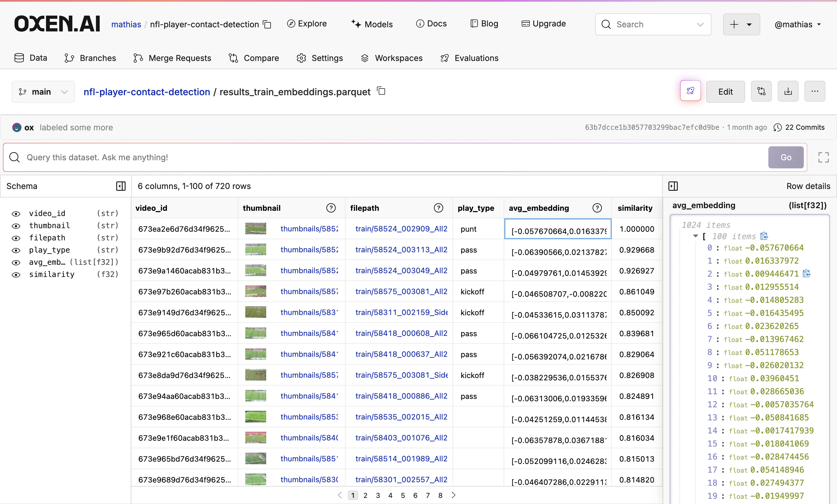The image size is (837, 504).
Task: Go to page 3 of the results
Action: [x=378, y=495]
